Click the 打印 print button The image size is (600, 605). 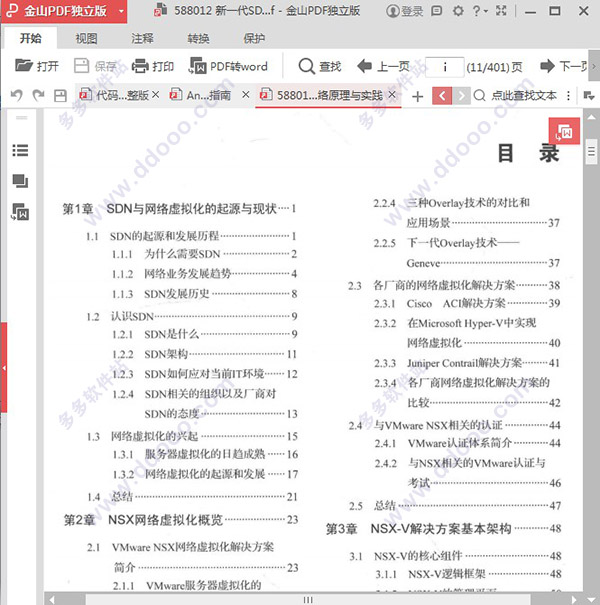(x=152, y=66)
